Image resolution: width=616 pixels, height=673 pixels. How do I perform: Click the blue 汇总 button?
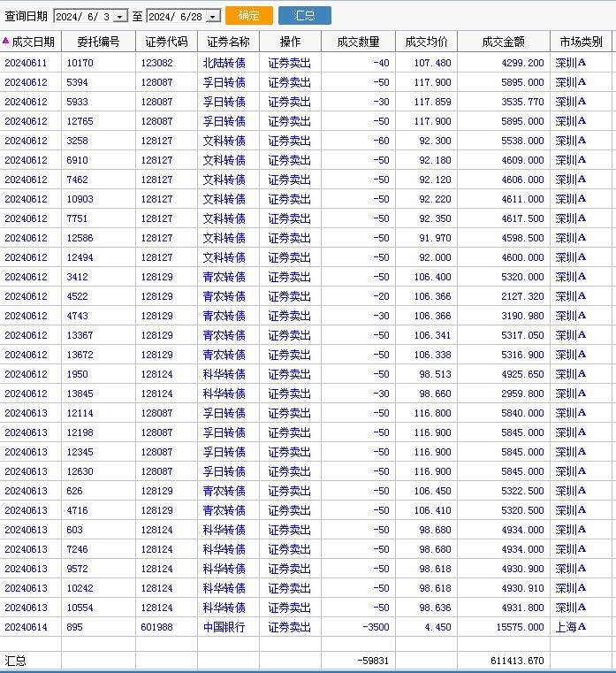coord(305,15)
